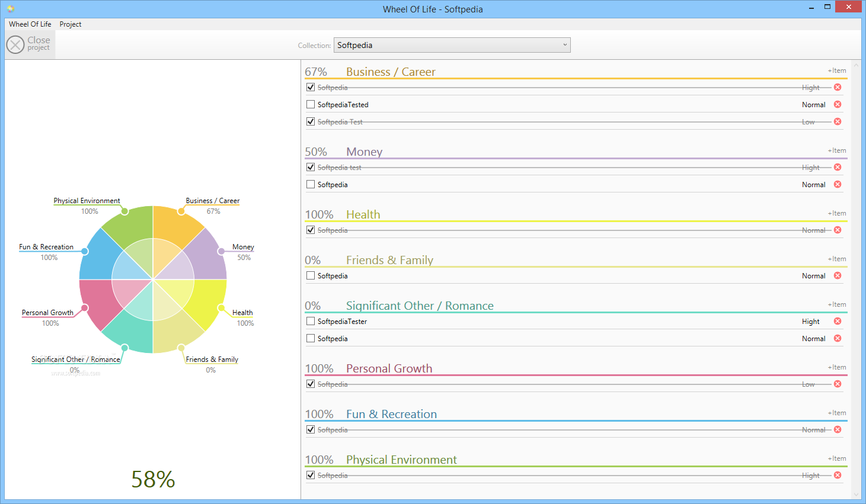Add item to Significant Other / Romance
This screenshot has height=504, width=866.
837,304
